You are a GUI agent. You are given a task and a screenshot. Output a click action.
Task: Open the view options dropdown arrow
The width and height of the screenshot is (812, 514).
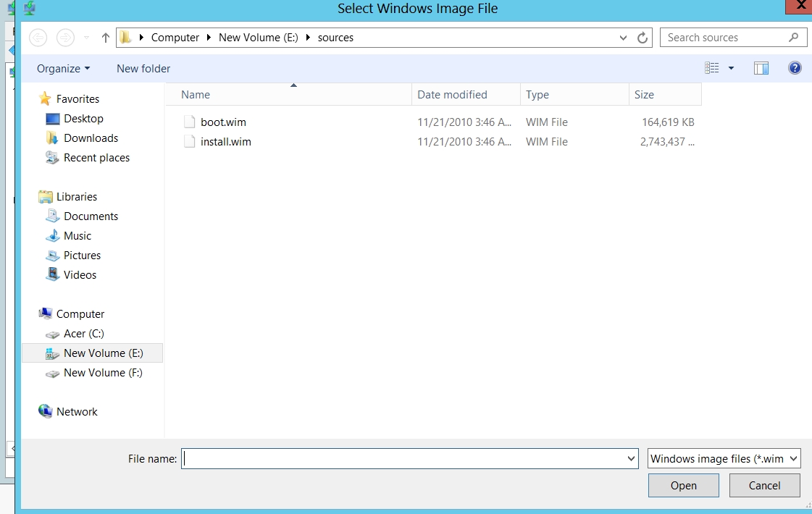pyautogui.click(x=731, y=68)
